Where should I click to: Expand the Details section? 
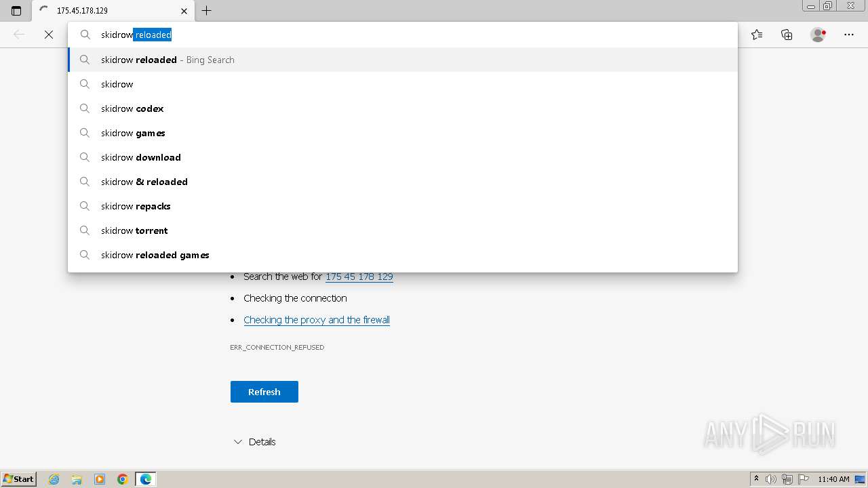point(254,442)
